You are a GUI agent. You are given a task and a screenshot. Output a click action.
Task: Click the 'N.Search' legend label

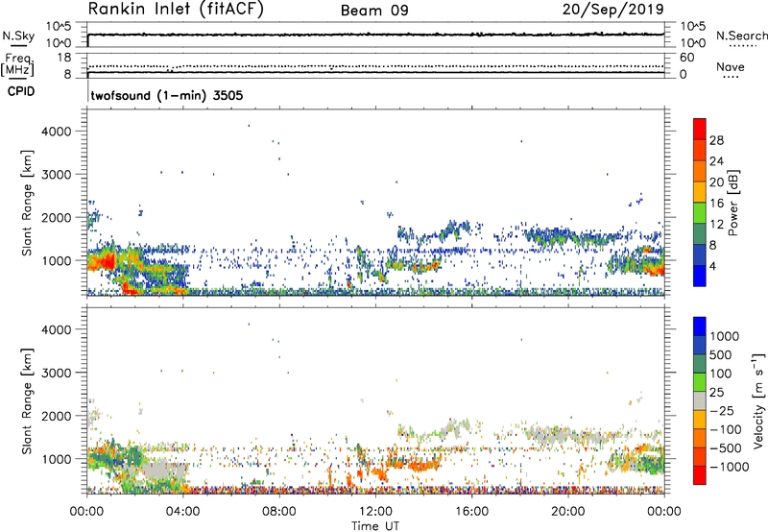[x=741, y=36]
